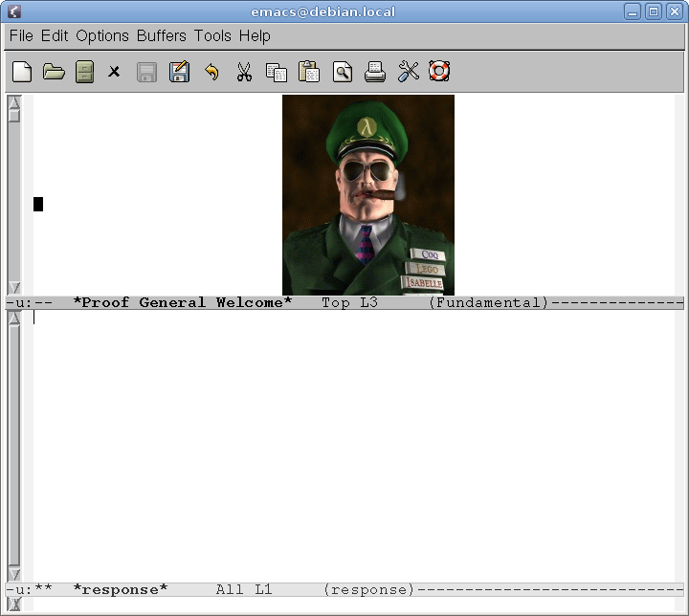Screen dimensions: 689x616
Task: Search with magnifier document icon
Action: point(342,72)
